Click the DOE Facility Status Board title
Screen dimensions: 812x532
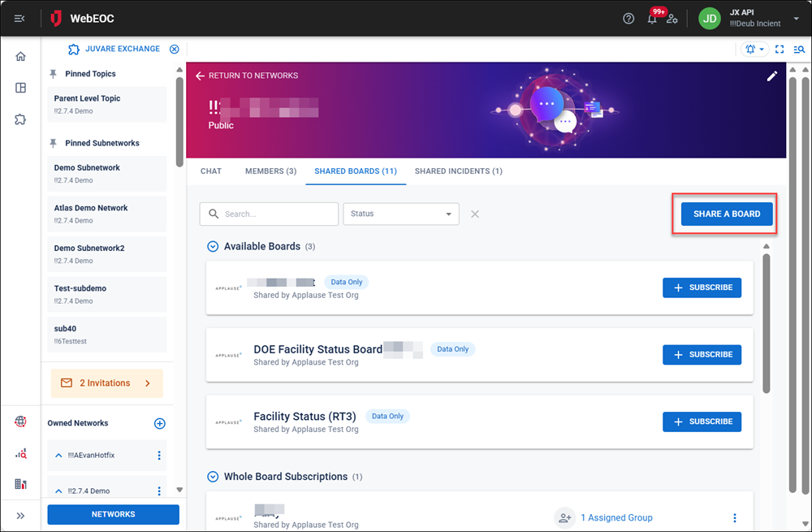pyautogui.click(x=318, y=349)
